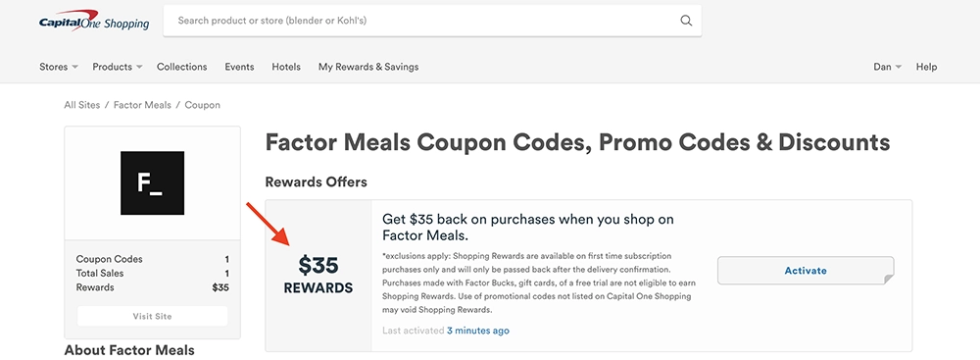The height and width of the screenshot is (360, 980).
Task: Click the Factor Meals breadcrumb
Action: (x=142, y=105)
